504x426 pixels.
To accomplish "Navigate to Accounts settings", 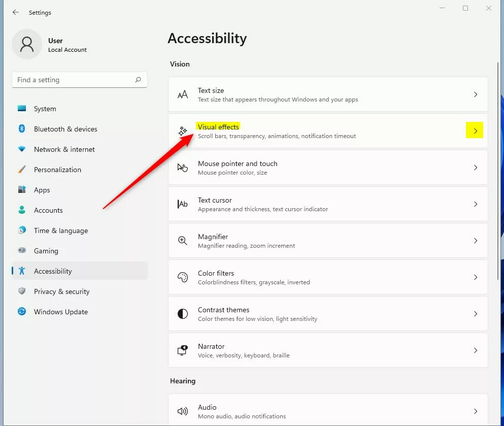I will (80, 210).
